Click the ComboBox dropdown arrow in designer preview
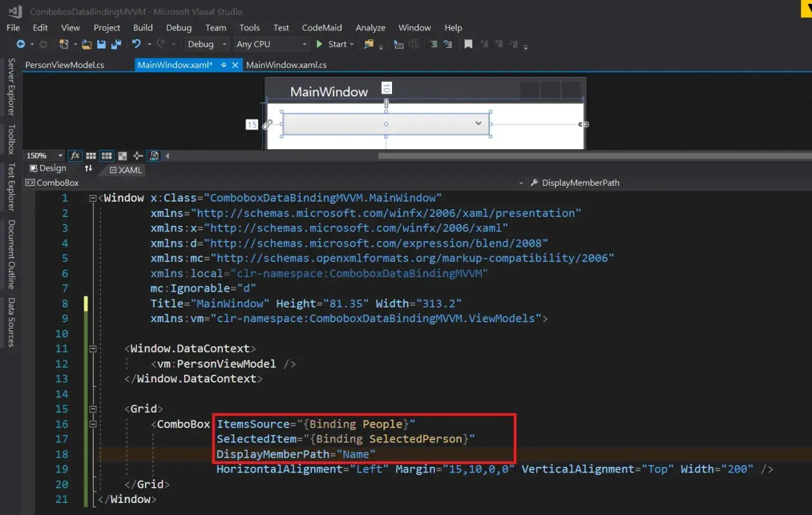 click(x=478, y=124)
